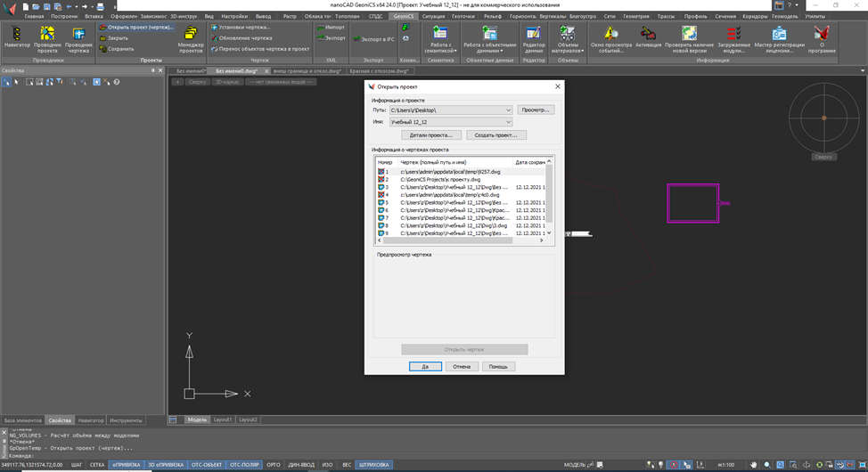Toggle ШТРИХОВКА in status bar
Screen dimensions: 868x472
pos(373,465)
